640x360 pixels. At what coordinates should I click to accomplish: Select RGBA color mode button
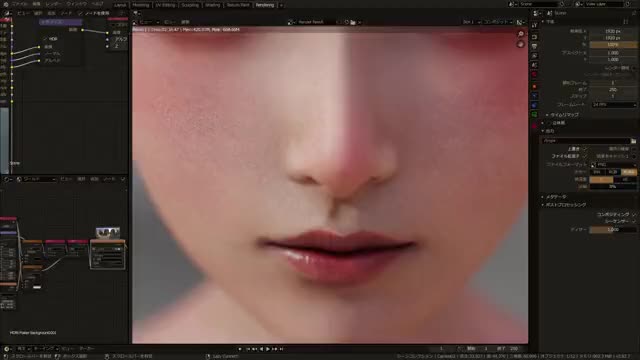click(x=629, y=172)
